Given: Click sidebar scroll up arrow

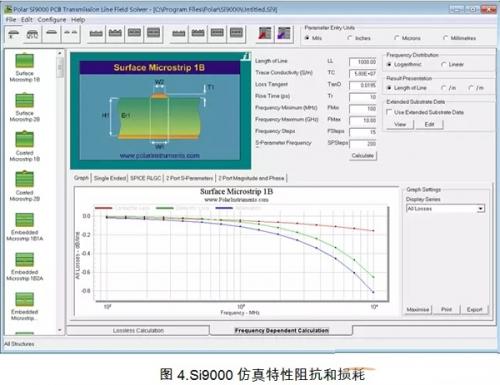Looking at the screenshot, I should point(60,53).
